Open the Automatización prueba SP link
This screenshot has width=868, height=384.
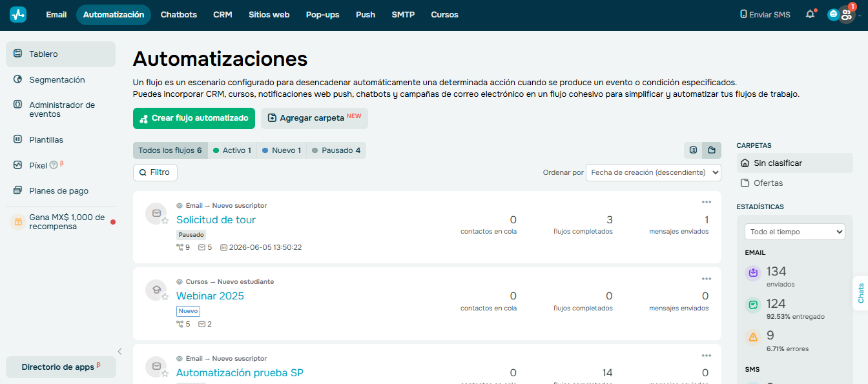pyautogui.click(x=240, y=372)
